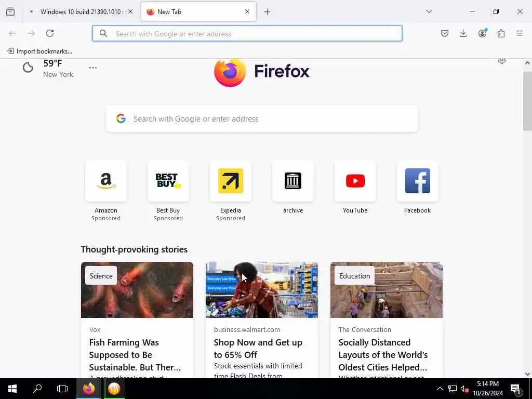
Task: Open Windows taskbar search
Action: tap(37, 389)
